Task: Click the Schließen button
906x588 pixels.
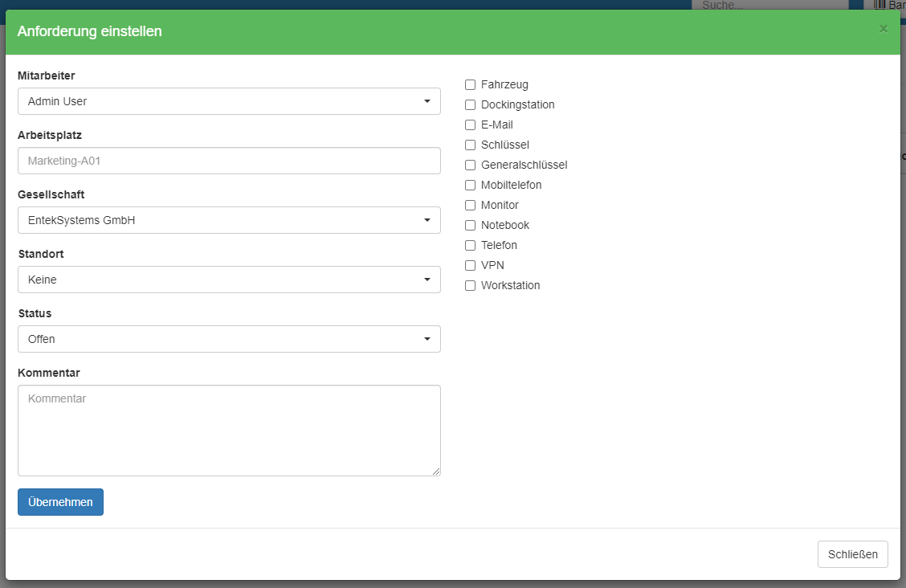Action: tap(852, 554)
